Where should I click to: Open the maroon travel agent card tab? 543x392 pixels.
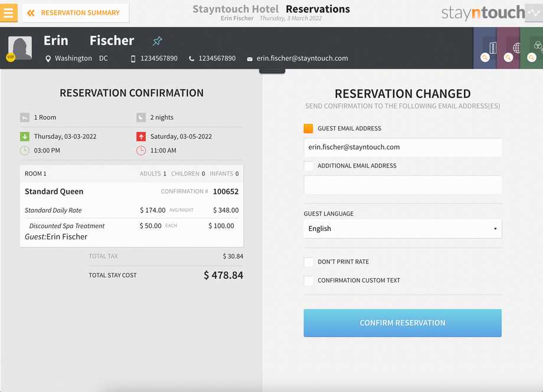point(508,48)
